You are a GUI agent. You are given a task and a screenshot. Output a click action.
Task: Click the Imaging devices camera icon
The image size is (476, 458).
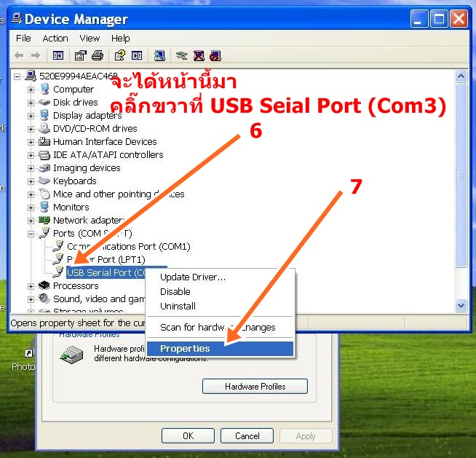coord(44,168)
